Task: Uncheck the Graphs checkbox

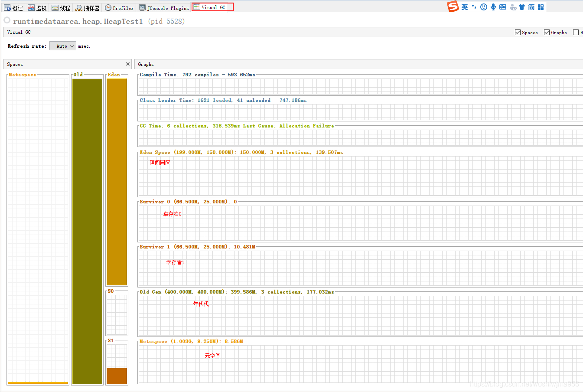Action: click(547, 32)
